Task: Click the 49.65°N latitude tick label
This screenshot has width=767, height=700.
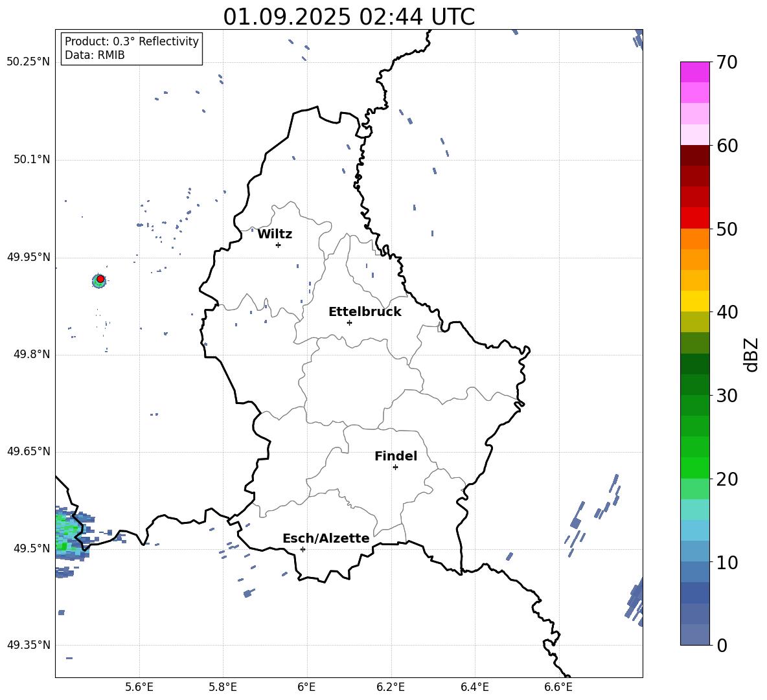Action: tap(29, 451)
